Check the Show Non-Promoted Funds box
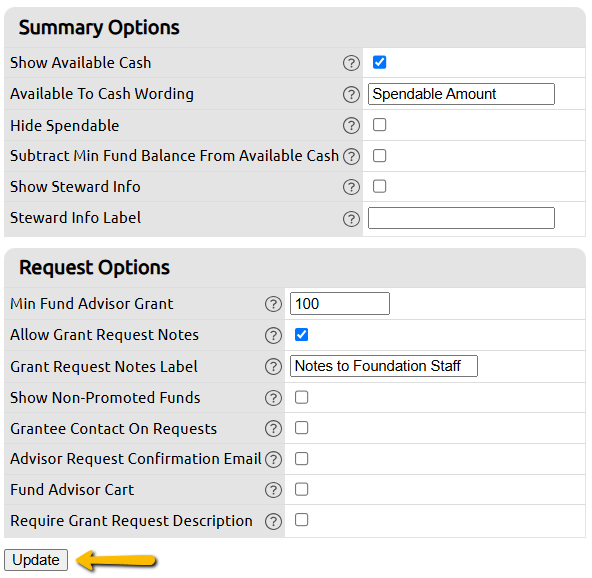 [301, 397]
